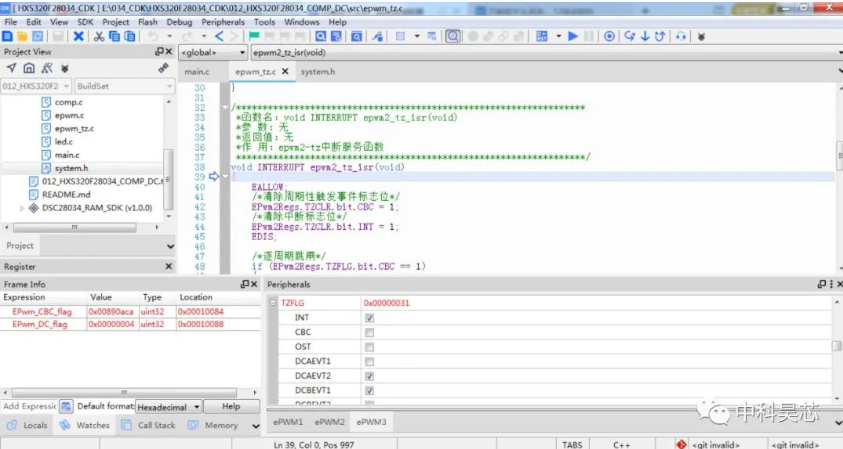Click the EPwm_CBC_flag expression row
843x449 pixels.
pos(130,311)
